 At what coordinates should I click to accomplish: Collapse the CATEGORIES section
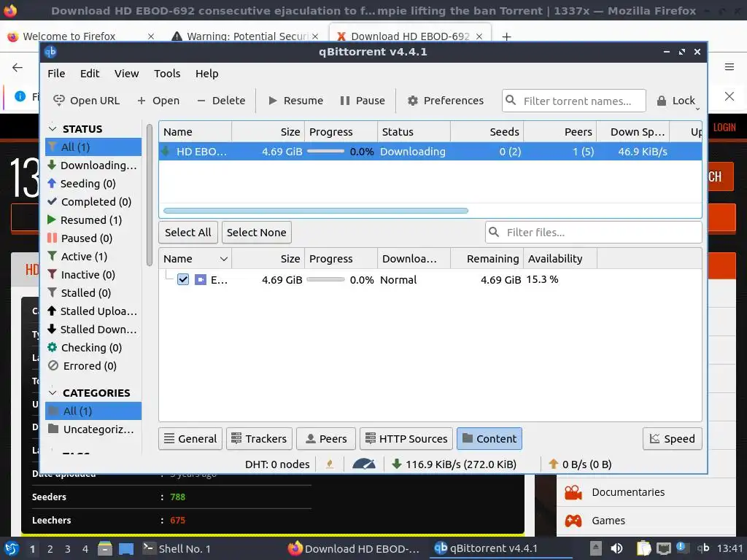coord(53,392)
